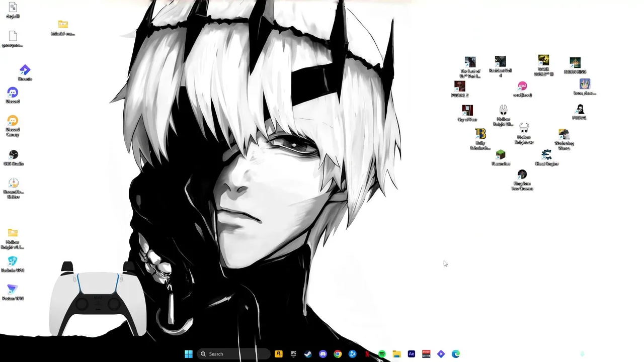This screenshot has width=644, height=362.
Task: Select the Discord Canary orange icon
Action: click(x=13, y=126)
